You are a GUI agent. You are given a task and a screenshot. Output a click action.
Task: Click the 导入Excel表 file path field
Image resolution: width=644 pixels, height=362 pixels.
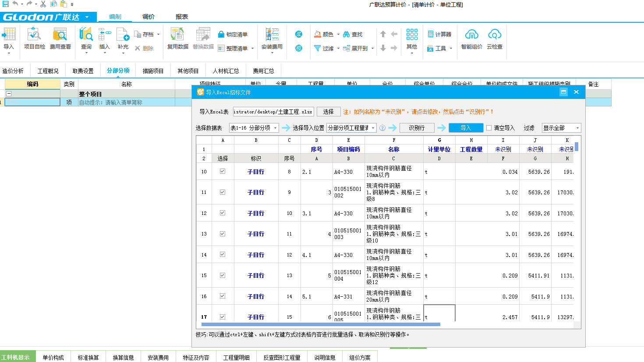tap(273, 112)
